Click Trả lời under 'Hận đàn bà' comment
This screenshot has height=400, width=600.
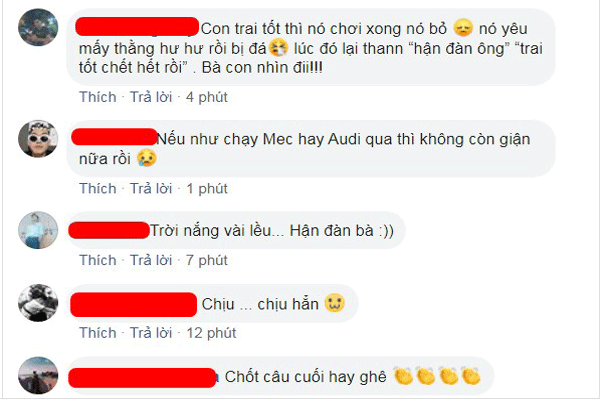tap(151, 260)
